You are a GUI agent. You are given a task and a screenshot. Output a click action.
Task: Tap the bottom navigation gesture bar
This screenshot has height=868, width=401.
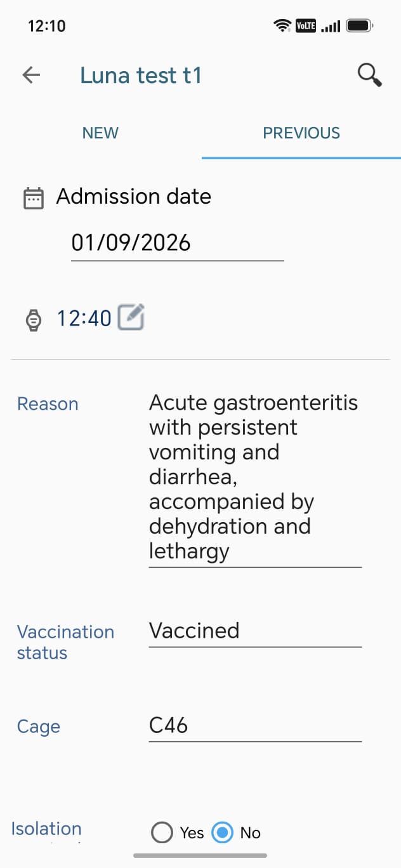pos(201,855)
